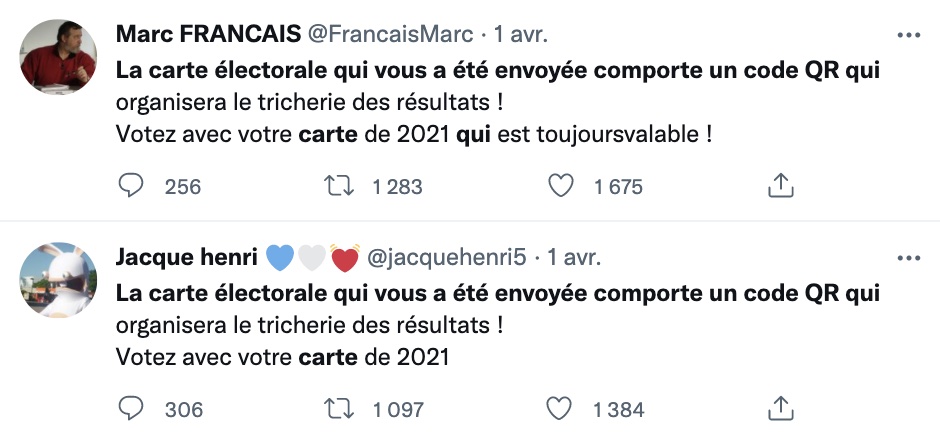Click the 1 avr. date on Marc's tweet
The image size is (940, 440).
pyautogui.click(x=522, y=35)
